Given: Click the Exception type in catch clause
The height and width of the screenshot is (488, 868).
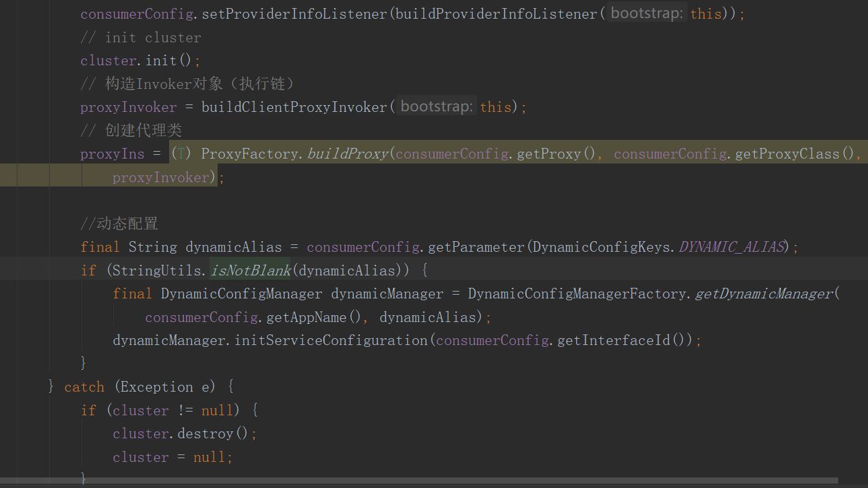Looking at the screenshot, I should (x=157, y=387).
